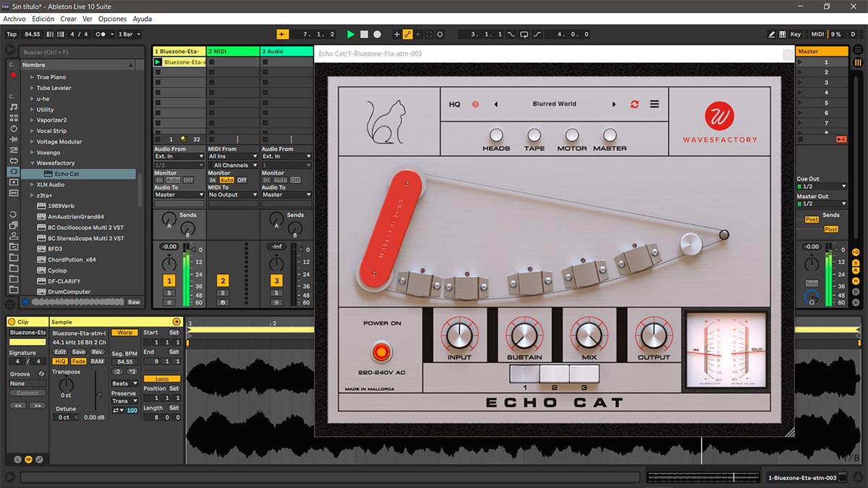The image size is (868, 488).
Task: Open the Crear menu
Action: pyautogui.click(x=69, y=19)
